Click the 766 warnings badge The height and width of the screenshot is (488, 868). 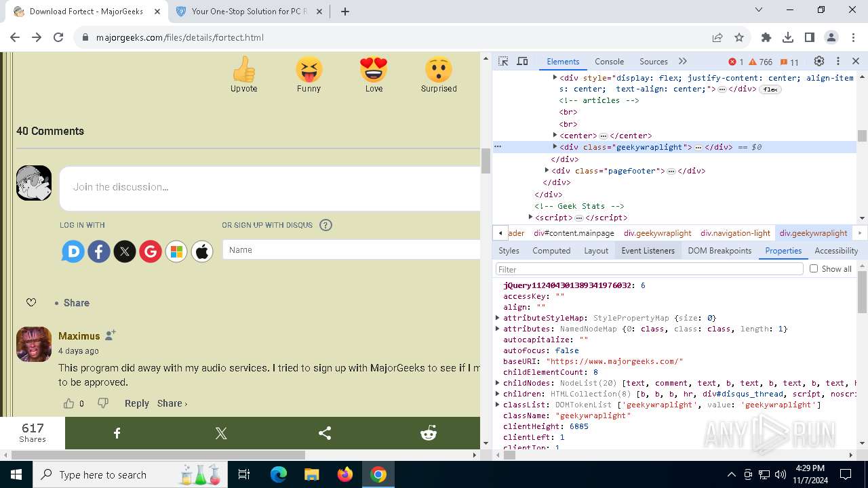760,62
